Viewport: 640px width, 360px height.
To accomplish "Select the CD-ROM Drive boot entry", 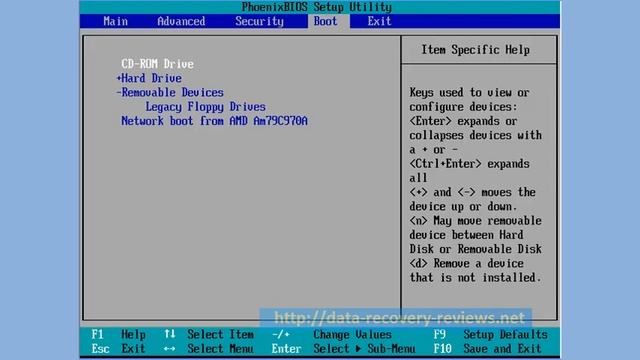I will pyautogui.click(x=158, y=64).
